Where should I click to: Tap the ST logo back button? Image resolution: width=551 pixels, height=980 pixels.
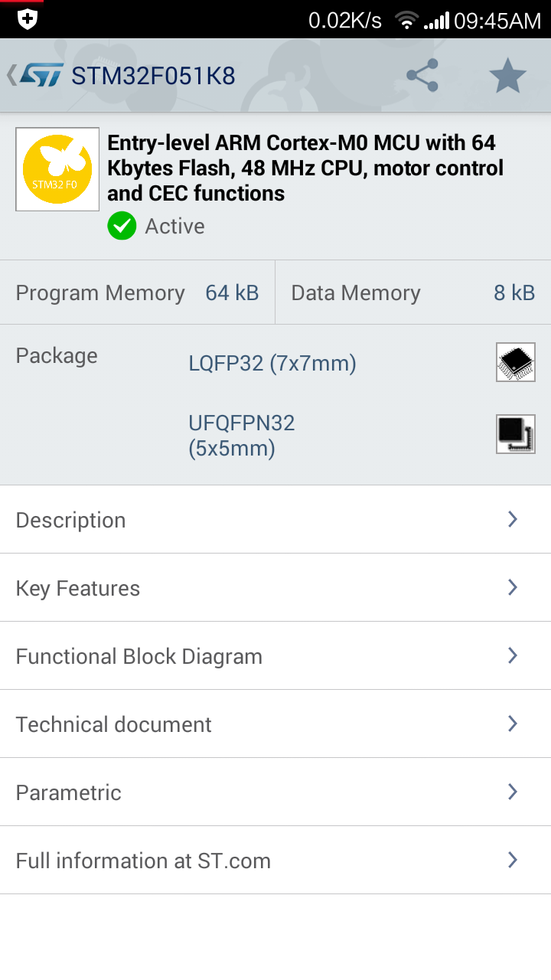point(35,75)
